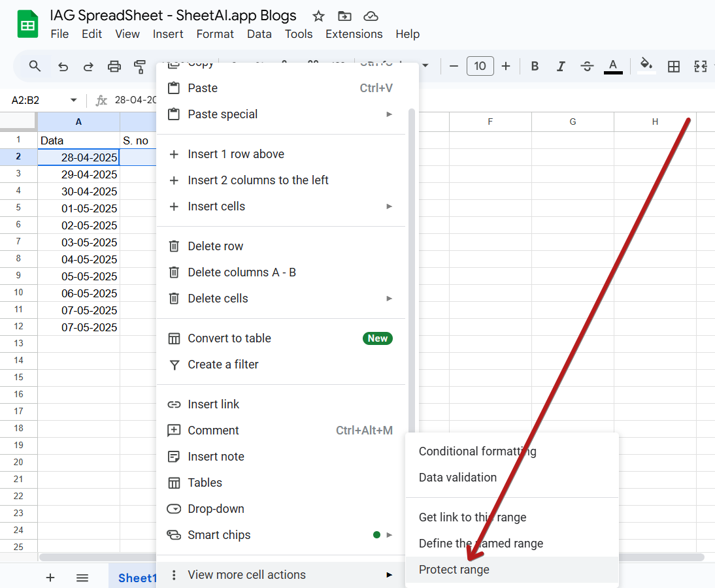
Task: Add a new sheet with plus button
Action: click(50, 578)
